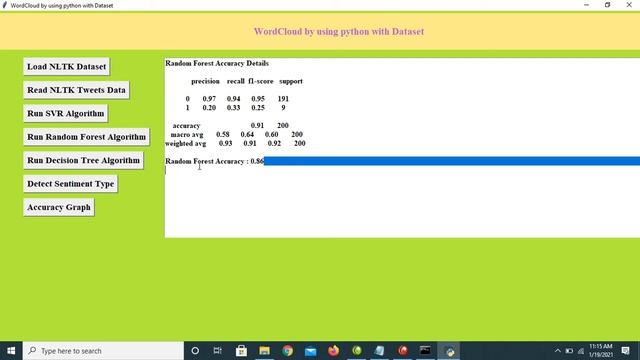Open the notification Action Center
Image resolution: width=640 pixels, height=360 pixels.
(x=625, y=351)
